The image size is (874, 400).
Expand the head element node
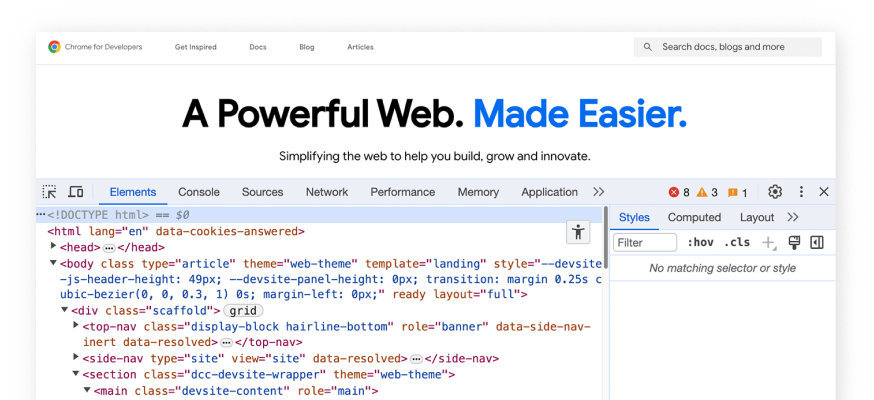54,247
